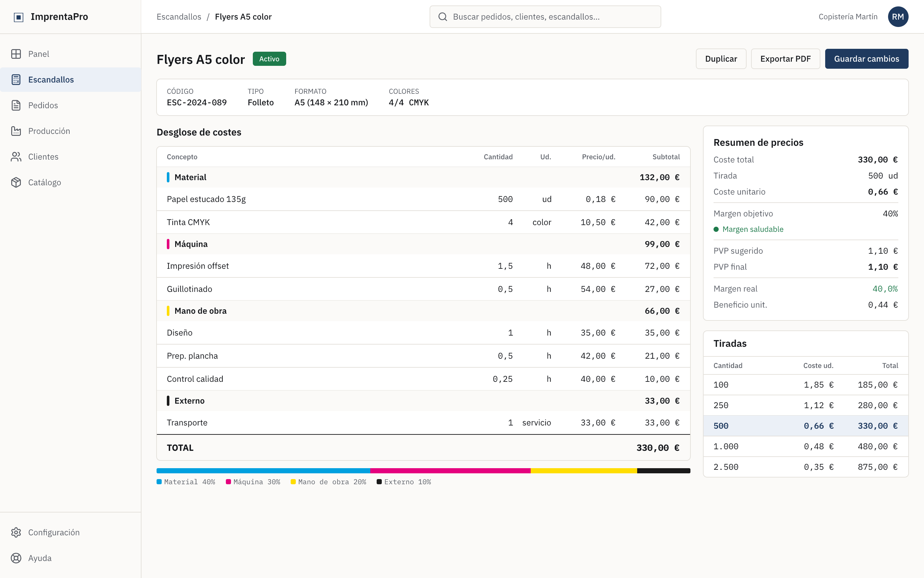Image resolution: width=924 pixels, height=578 pixels.
Task: Select the Máquina category row
Action: (x=424, y=244)
